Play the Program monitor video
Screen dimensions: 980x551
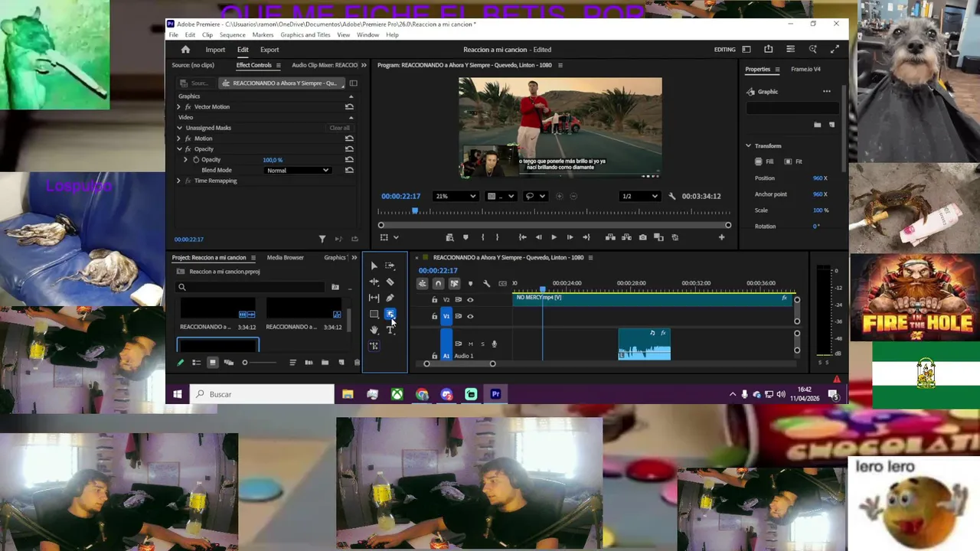(554, 237)
